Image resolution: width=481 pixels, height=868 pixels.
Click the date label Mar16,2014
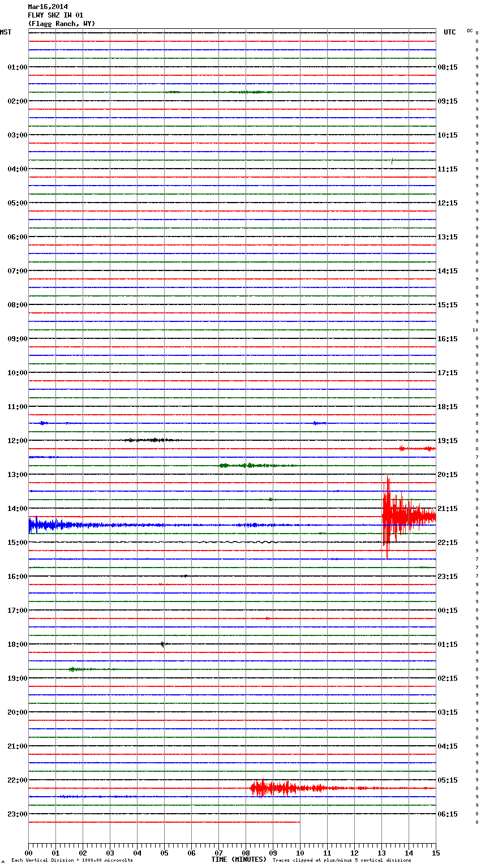48,7
